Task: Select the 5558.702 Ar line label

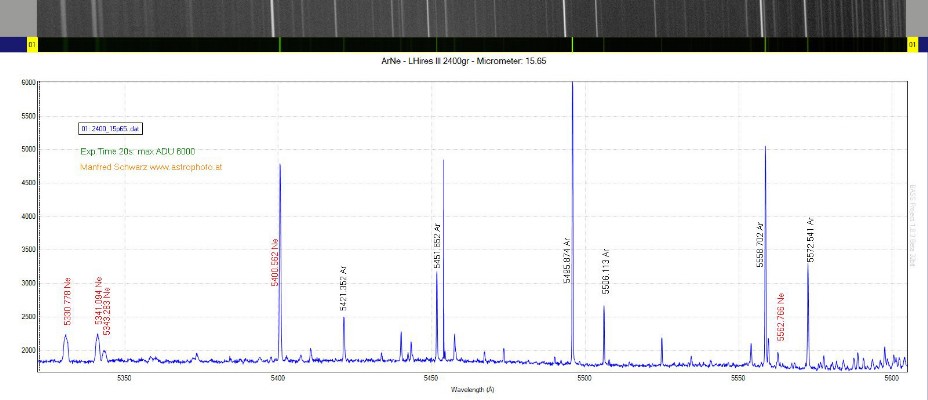Action: click(761, 244)
